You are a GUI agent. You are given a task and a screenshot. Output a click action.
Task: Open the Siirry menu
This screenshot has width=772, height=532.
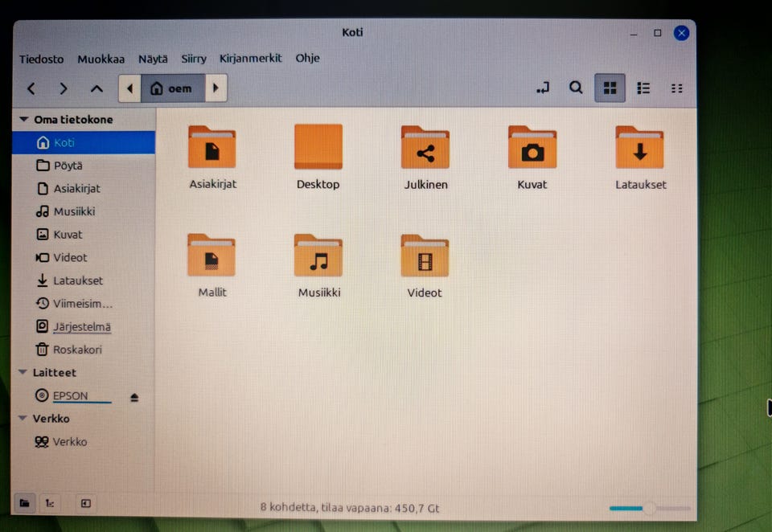pos(194,59)
